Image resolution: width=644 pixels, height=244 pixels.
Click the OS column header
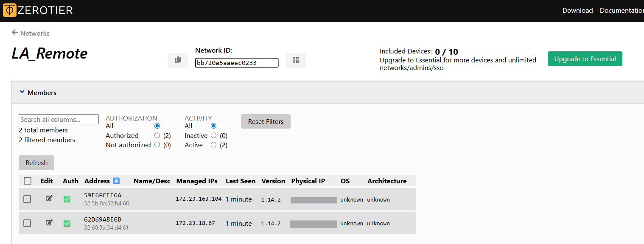tap(345, 181)
